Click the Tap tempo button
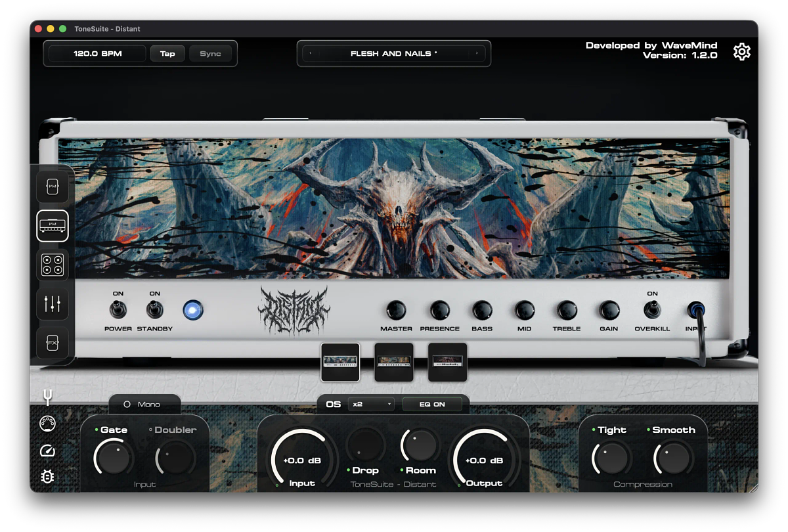Screen dimensions: 788x532 coord(167,54)
